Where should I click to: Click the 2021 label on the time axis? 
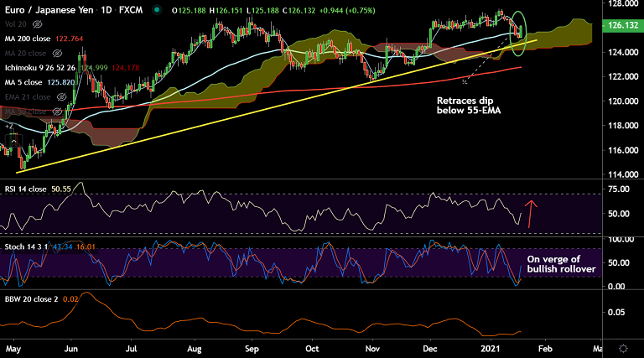coord(491,349)
